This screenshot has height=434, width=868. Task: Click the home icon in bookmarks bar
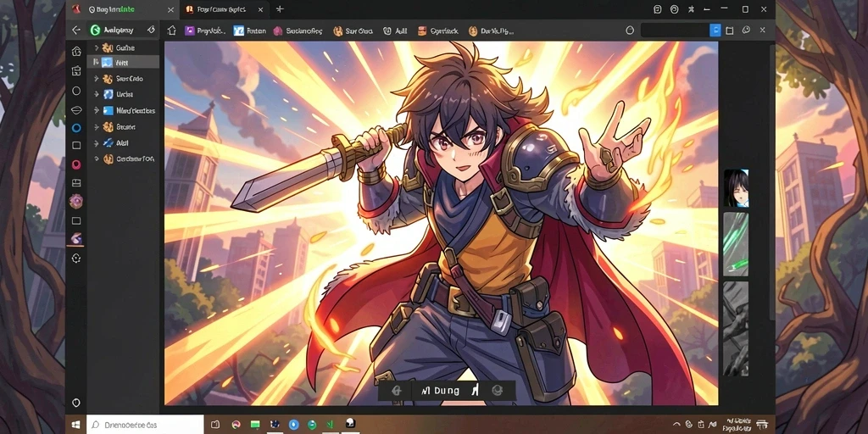(172, 31)
